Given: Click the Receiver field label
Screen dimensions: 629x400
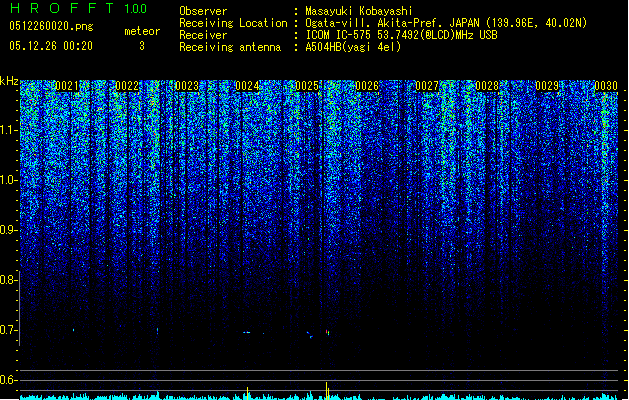Looking at the screenshot, I should [x=203, y=35].
